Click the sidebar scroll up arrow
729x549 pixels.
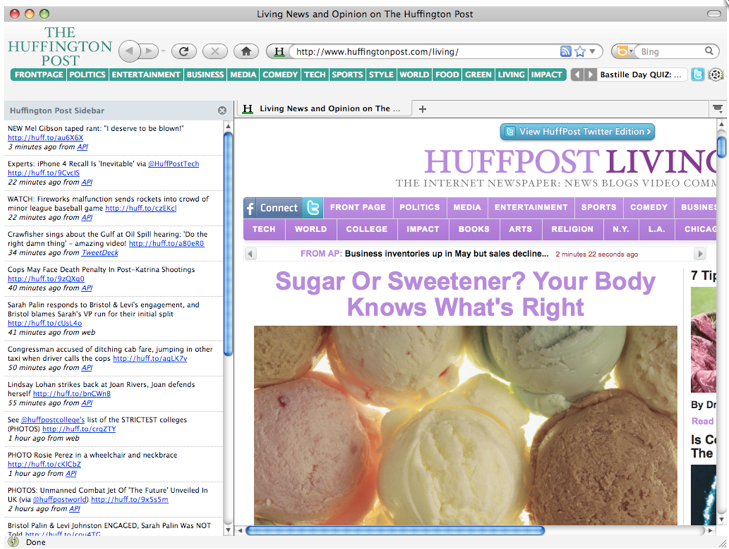[x=228, y=126]
